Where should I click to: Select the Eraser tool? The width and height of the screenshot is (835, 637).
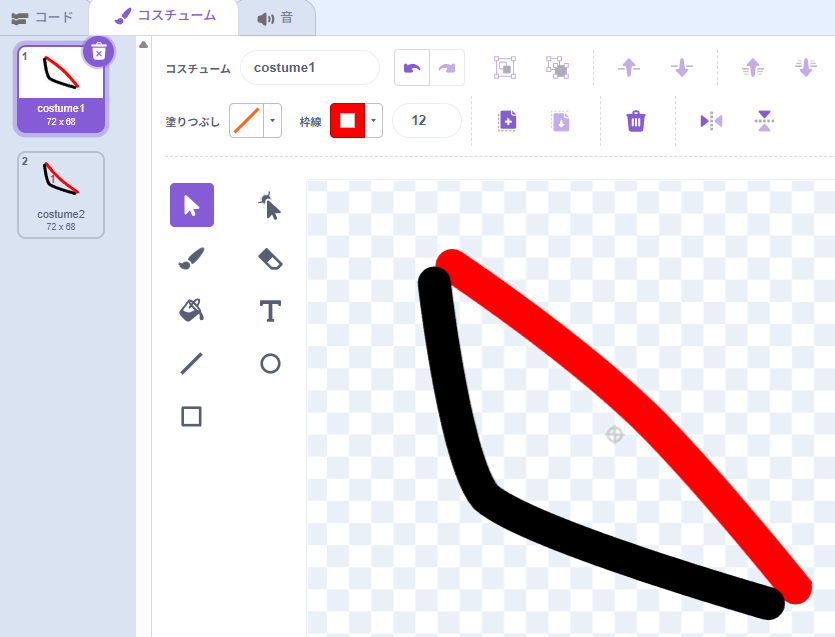[270, 259]
